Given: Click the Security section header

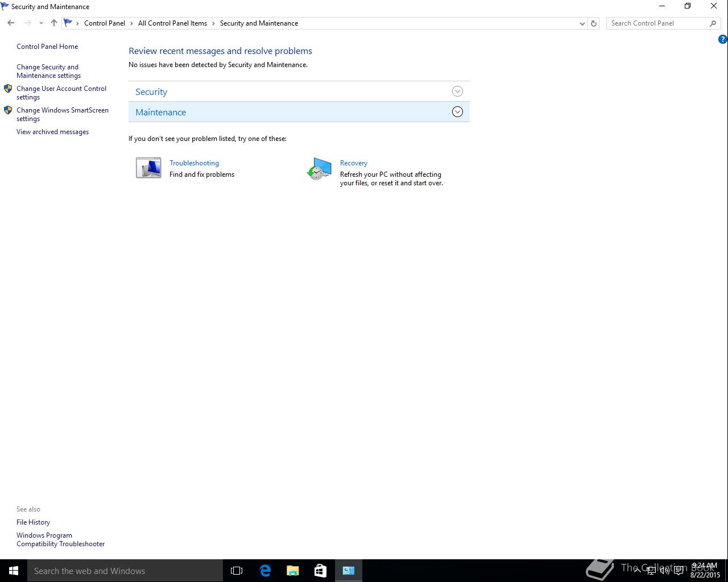Looking at the screenshot, I should pyautogui.click(x=299, y=92).
